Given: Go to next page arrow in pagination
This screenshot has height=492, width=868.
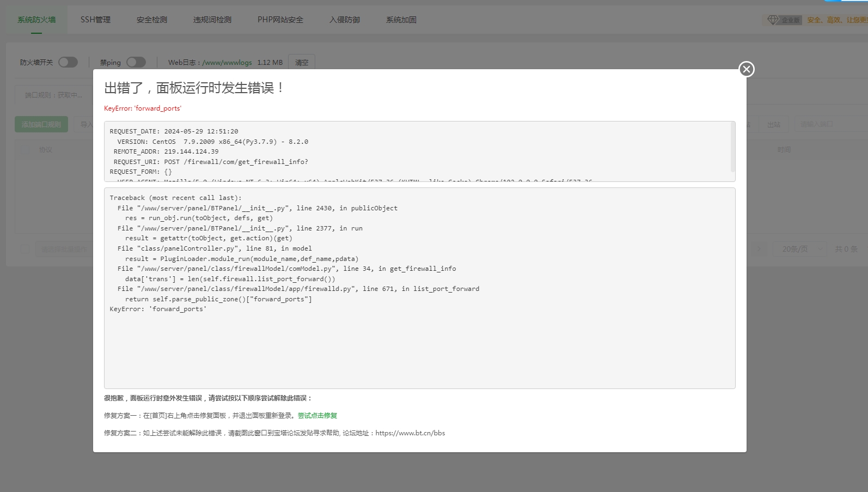Looking at the screenshot, I should pyautogui.click(x=759, y=249).
